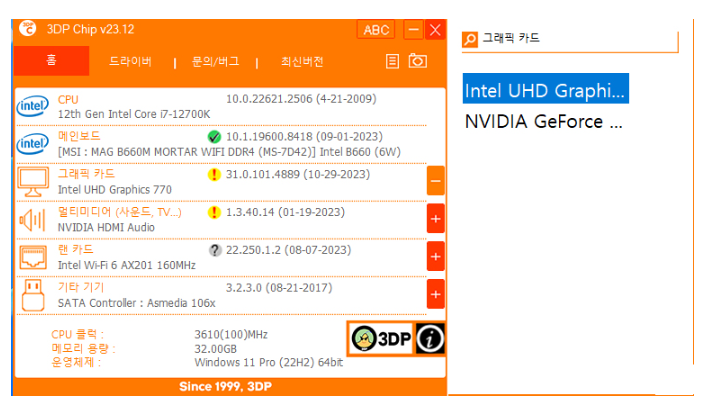The image size is (720, 406).
Task: Click yellow warning icon on 그래픽 카드 driver
Action: coord(214,175)
